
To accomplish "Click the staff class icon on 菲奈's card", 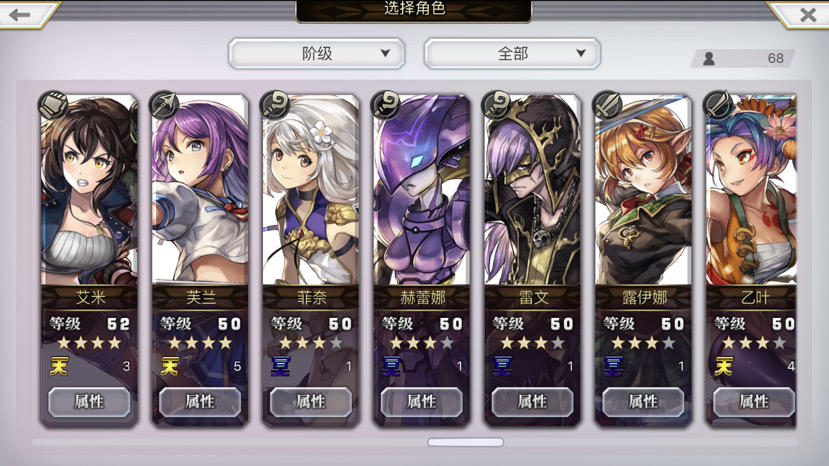I will click(275, 105).
